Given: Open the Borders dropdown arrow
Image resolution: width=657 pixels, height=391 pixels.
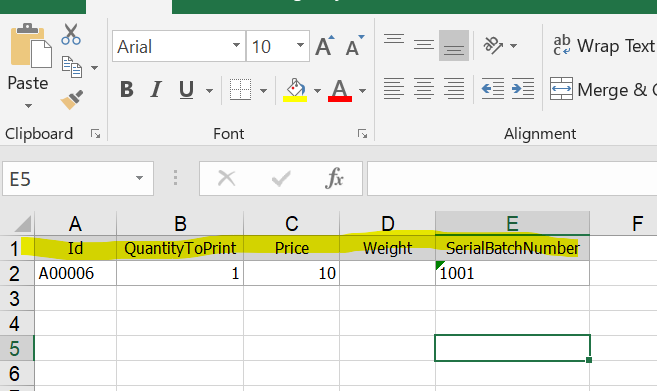Looking at the screenshot, I should point(263,91).
